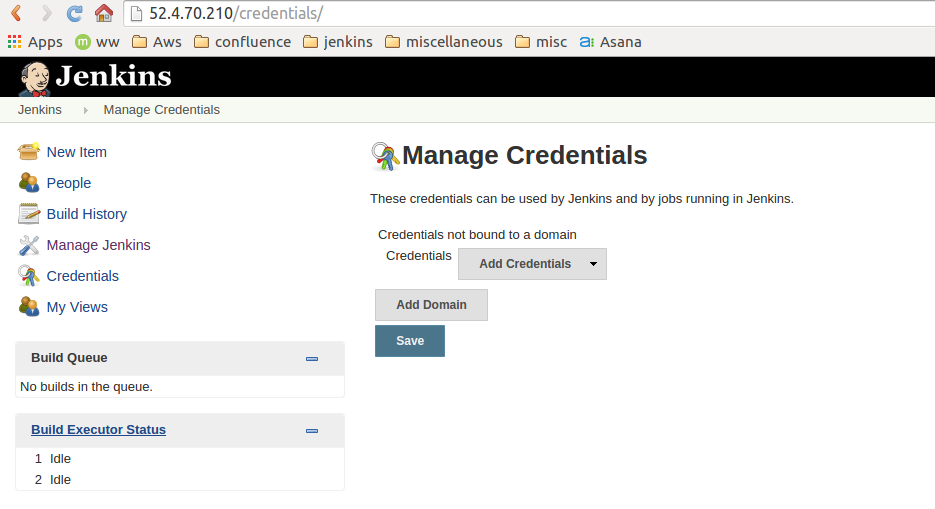935x509 pixels.
Task: Click the My Views icon
Action: click(29, 306)
